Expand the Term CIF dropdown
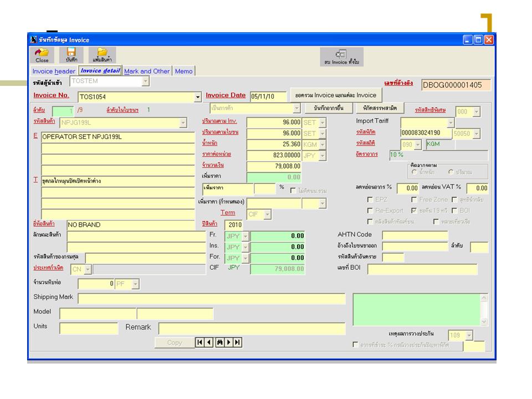 pos(267,214)
